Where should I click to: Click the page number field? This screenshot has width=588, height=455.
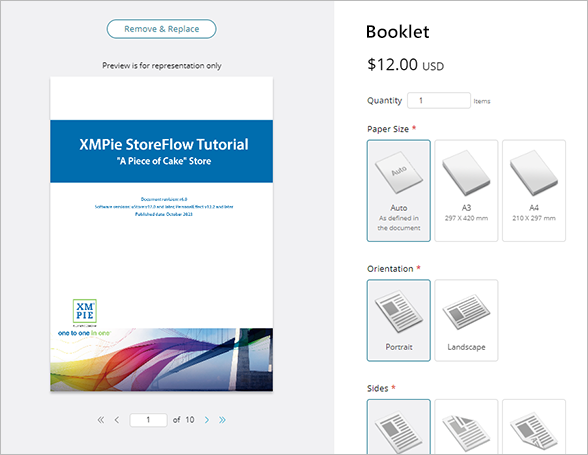pos(148,420)
